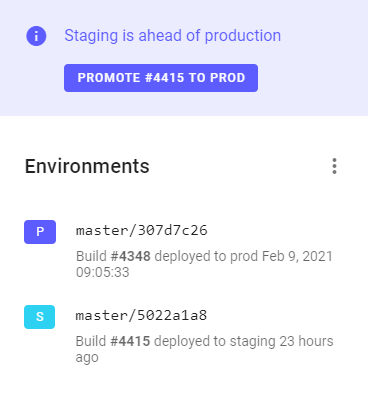Click the blue info circle icon
Image resolution: width=368 pixels, height=402 pixels.
(36, 36)
